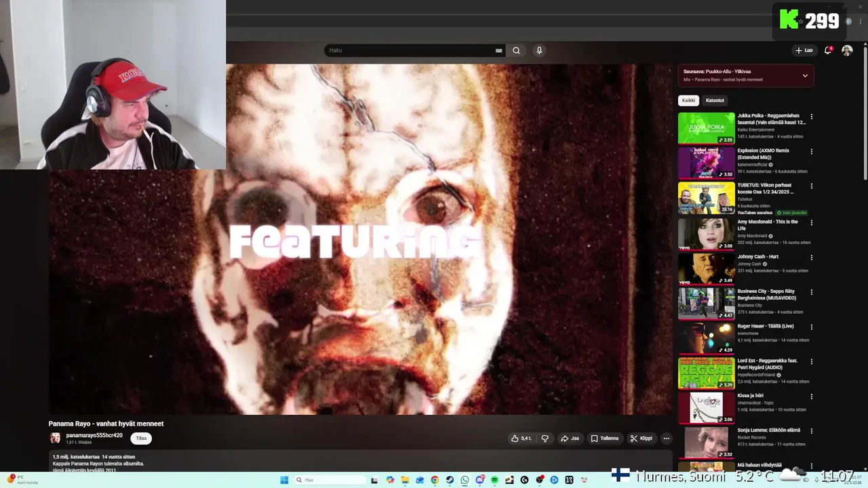Click the title 'Ruger Hauer - Täällä (Live)'
Viewport: 868px width, 488px height.
766,326
